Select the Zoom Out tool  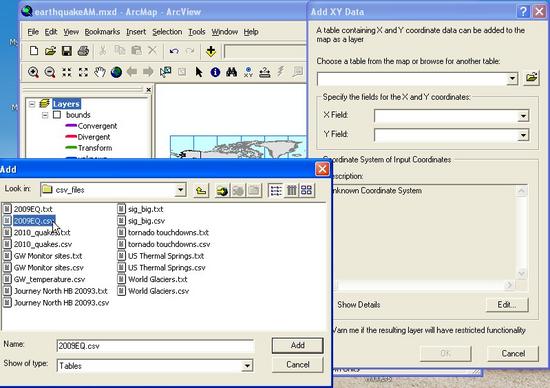(x=50, y=72)
